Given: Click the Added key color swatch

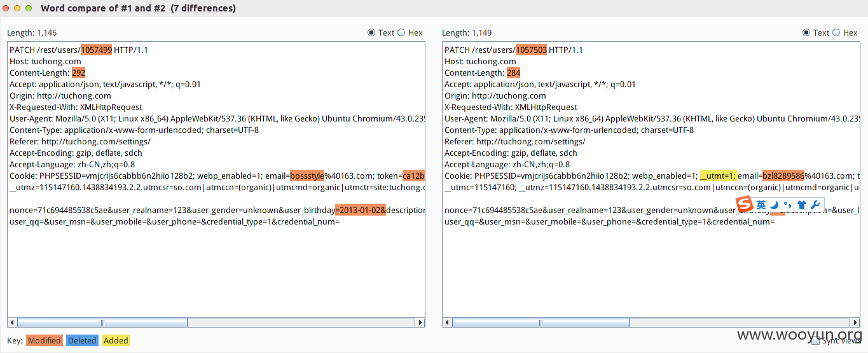Looking at the screenshot, I should (116, 340).
